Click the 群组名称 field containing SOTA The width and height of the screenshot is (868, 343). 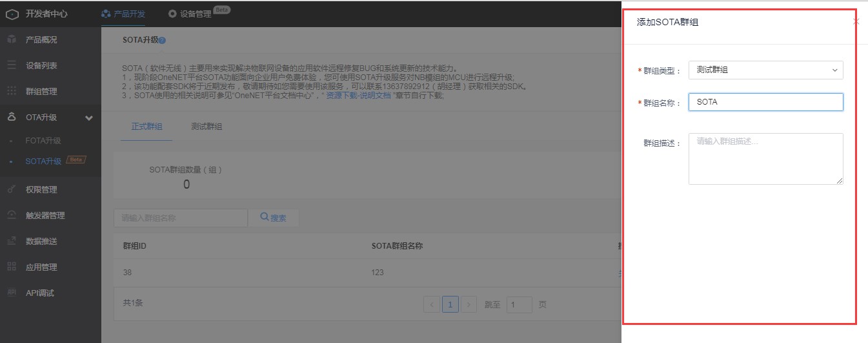766,102
